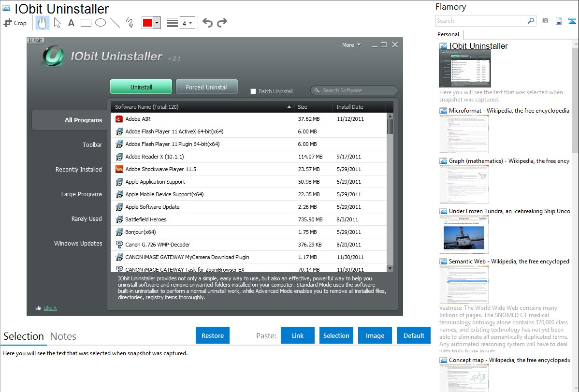The height and width of the screenshot is (392, 579).
Task: Switch to the Selection tab
Action: (24, 336)
